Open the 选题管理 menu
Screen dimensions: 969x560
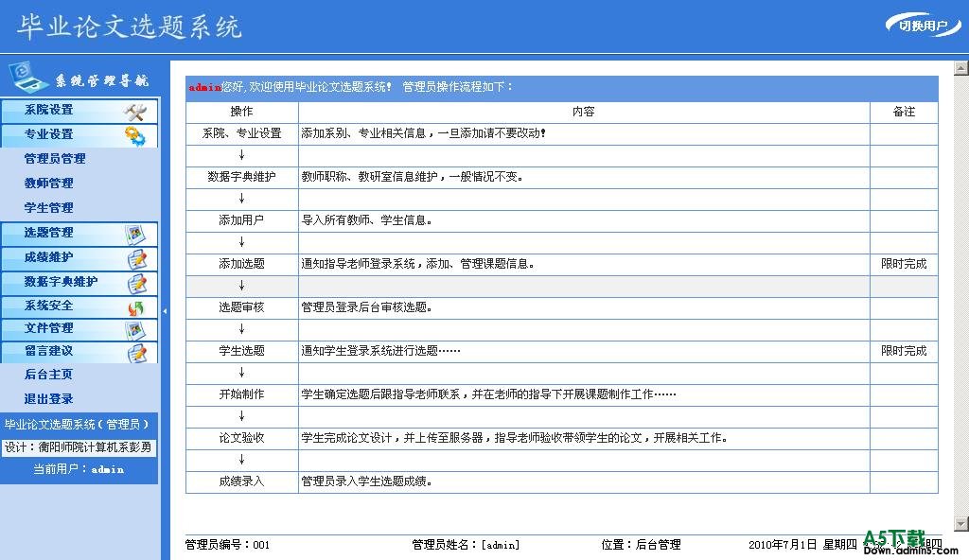pos(79,234)
